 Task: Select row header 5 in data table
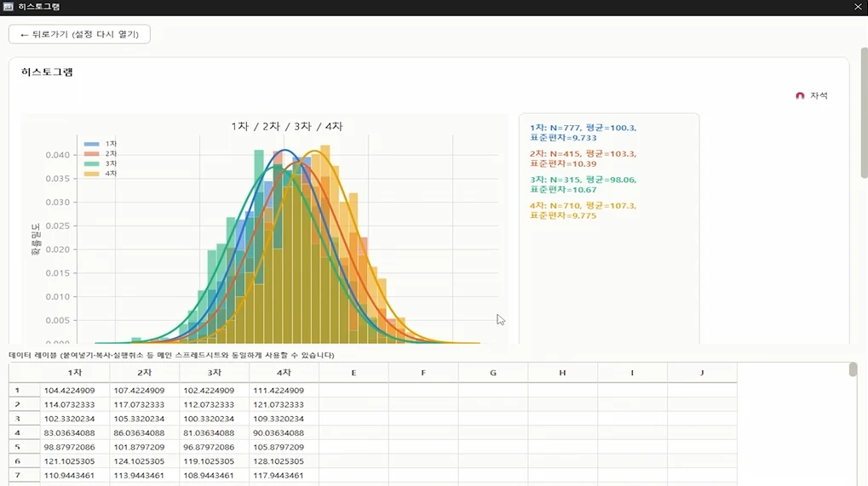point(25,448)
